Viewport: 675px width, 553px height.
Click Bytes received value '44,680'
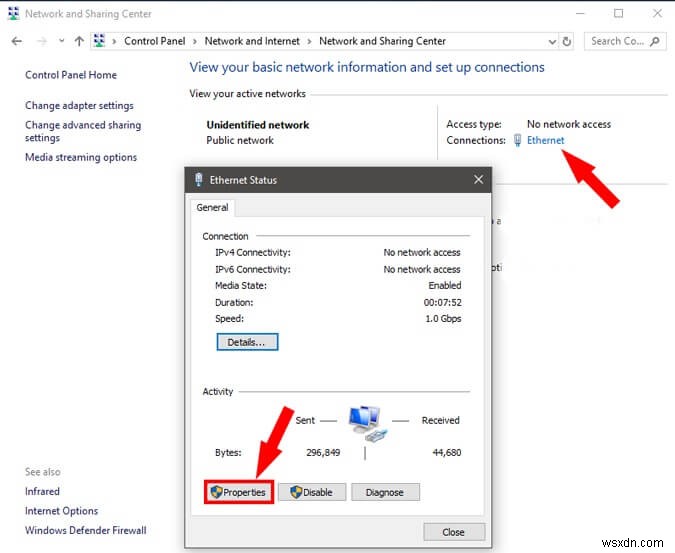447,452
